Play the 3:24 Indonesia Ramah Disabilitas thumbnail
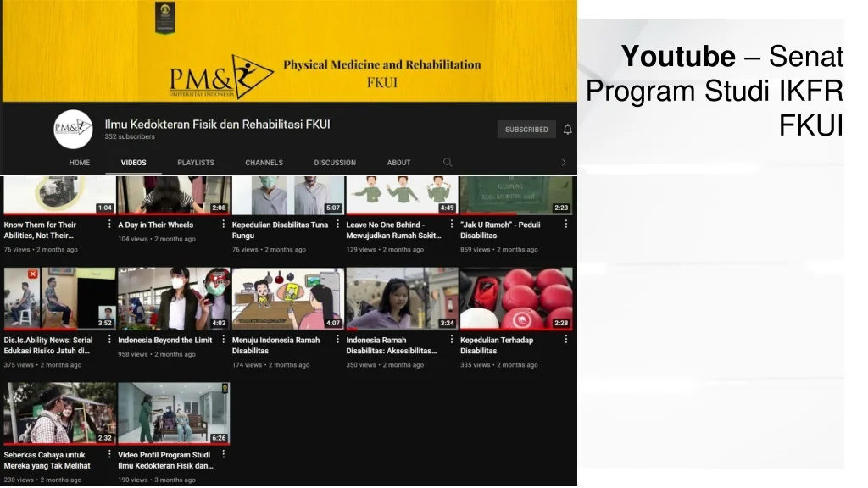The image size is (868, 488). [x=402, y=299]
